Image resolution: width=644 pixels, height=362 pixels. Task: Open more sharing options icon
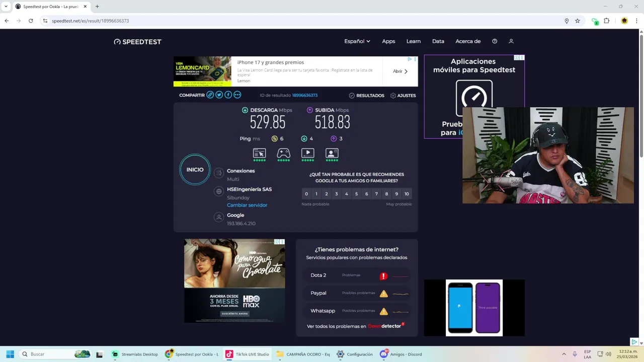237,95
